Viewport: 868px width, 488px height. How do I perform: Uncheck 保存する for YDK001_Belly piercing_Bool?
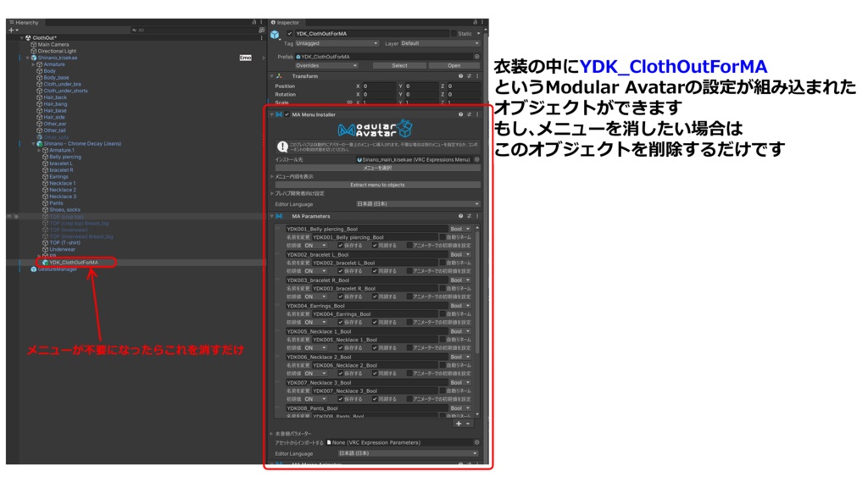pyautogui.click(x=341, y=245)
